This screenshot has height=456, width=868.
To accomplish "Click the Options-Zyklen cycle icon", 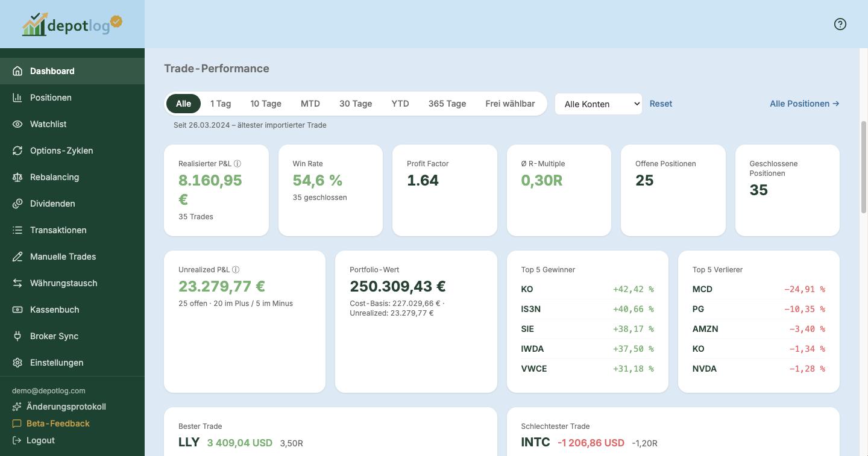I will pos(17,151).
